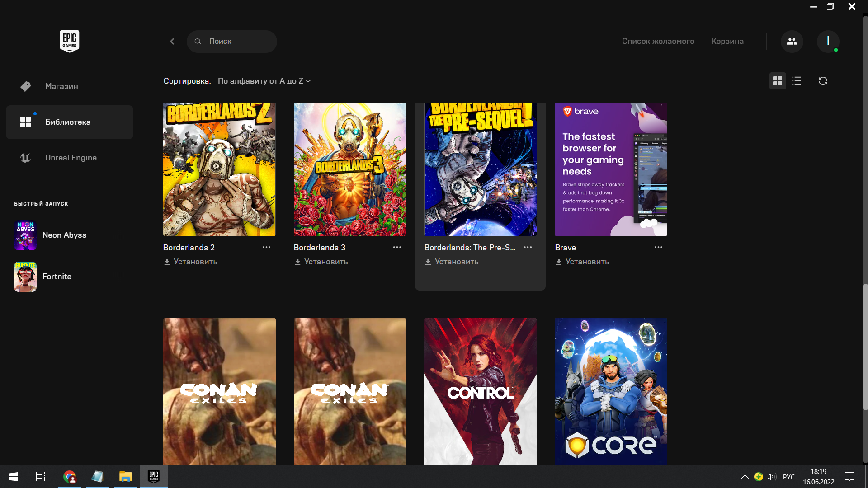Open options menu for Borderlands 2
This screenshot has height=488, width=868.
pos(266,247)
